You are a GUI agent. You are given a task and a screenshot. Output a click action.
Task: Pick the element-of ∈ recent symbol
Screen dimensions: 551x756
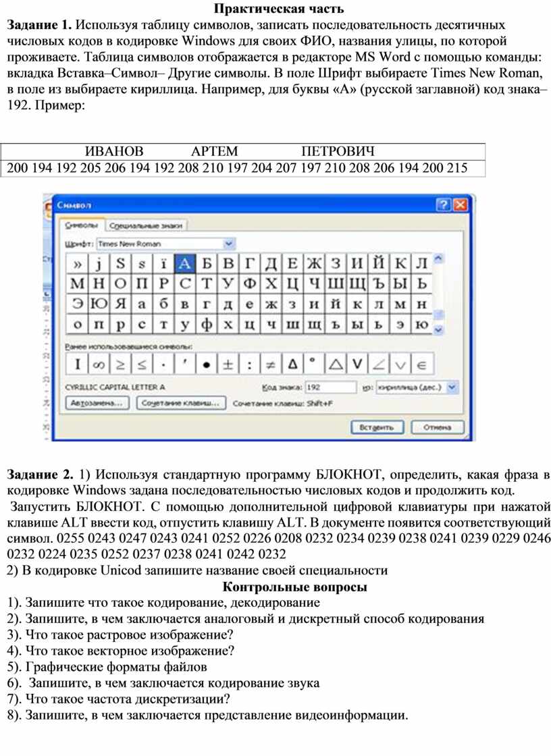tap(422, 364)
